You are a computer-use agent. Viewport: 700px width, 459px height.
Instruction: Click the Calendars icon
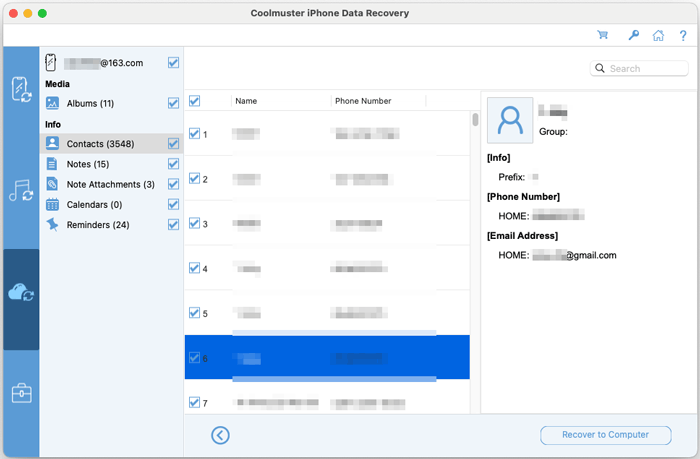coord(52,204)
